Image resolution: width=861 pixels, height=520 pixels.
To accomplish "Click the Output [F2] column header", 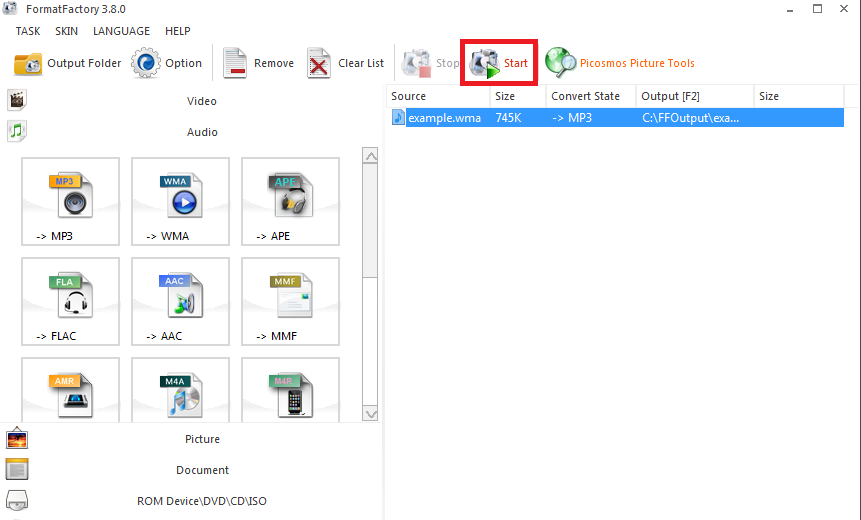I will 695,96.
